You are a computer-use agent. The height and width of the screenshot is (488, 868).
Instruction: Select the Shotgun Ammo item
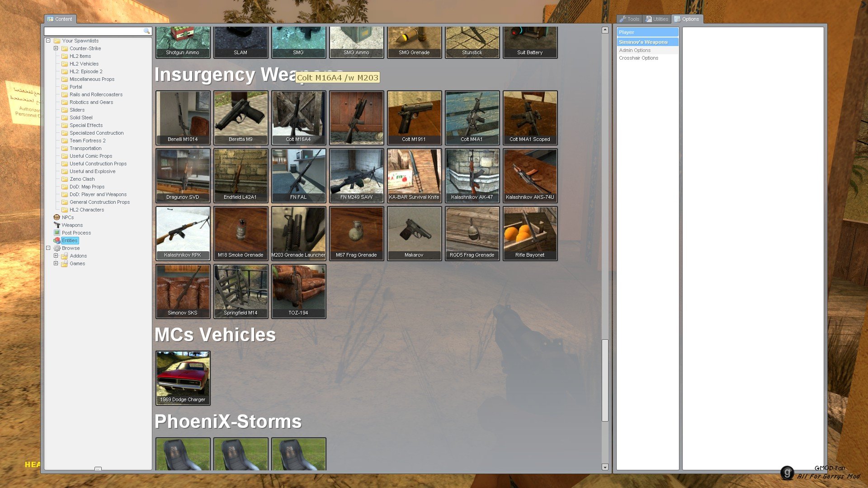pos(183,42)
